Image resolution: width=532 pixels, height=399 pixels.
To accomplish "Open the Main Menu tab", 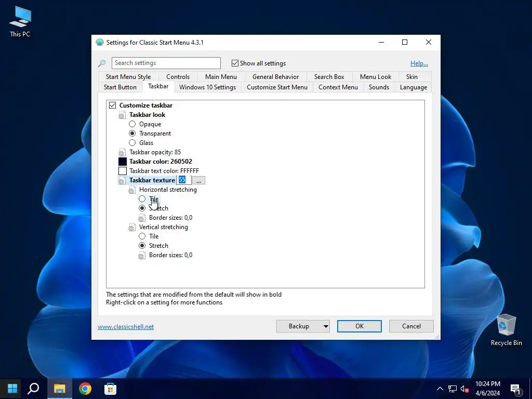I will pyautogui.click(x=221, y=77).
